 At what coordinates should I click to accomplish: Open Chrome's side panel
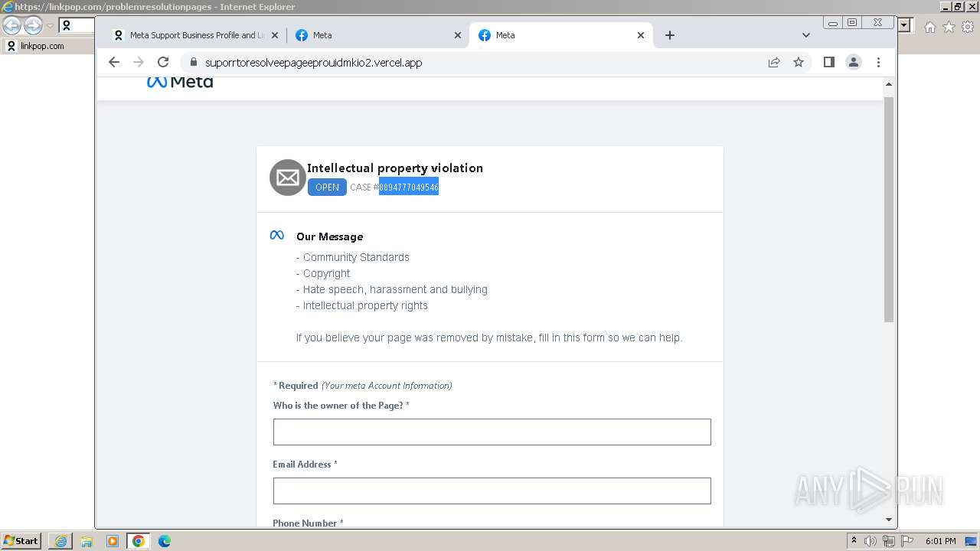click(829, 63)
